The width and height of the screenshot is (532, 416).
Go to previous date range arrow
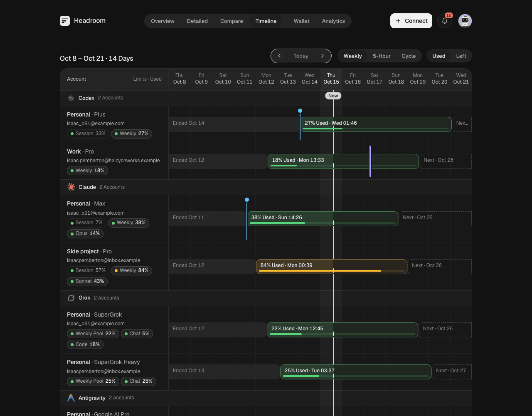point(279,56)
